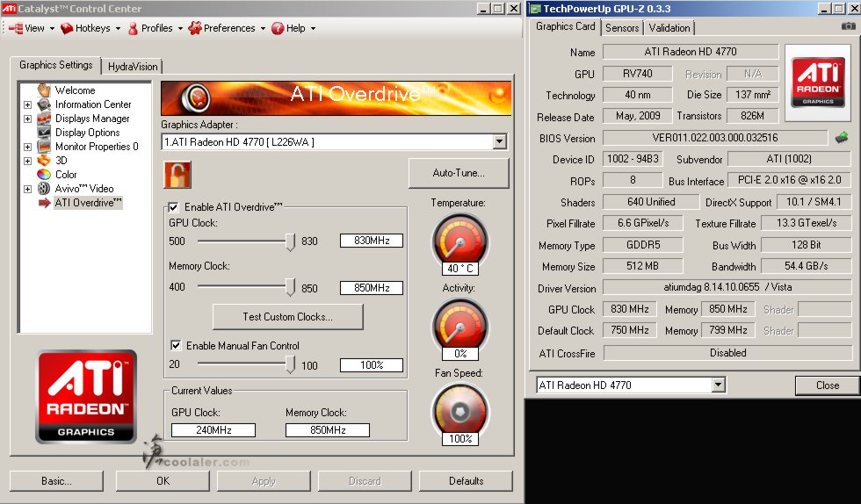Click the ATI Radeon Graphics logo in Catalyst

[86, 396]
